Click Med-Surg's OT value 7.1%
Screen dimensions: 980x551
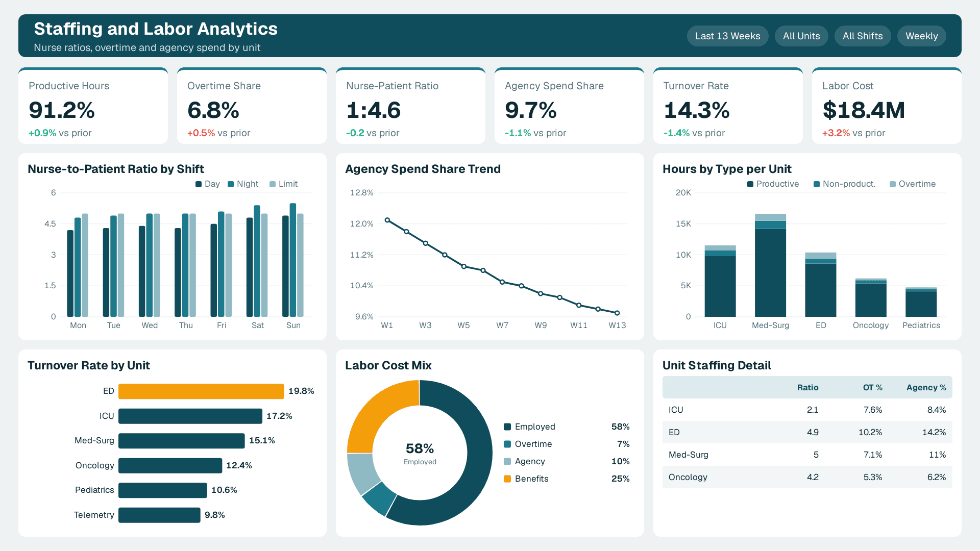[x=872, y=455]
